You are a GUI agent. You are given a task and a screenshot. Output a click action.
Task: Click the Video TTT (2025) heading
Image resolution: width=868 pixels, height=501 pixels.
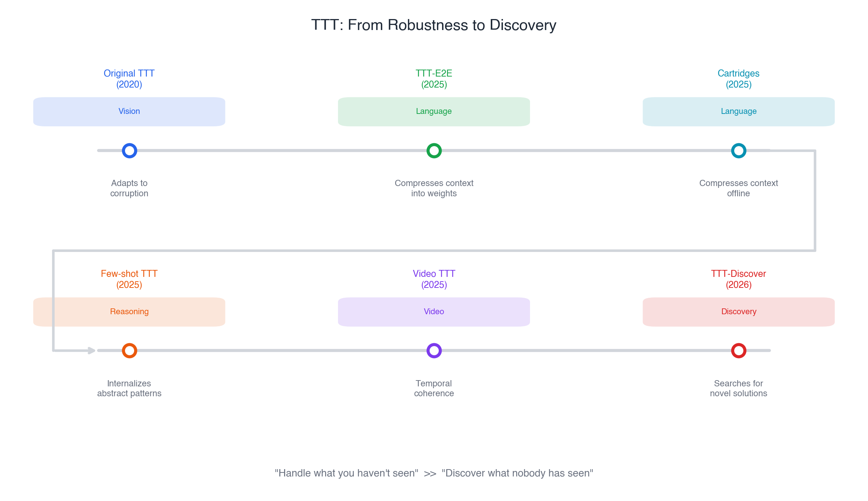pyautogui.click(x=434, y=279)
